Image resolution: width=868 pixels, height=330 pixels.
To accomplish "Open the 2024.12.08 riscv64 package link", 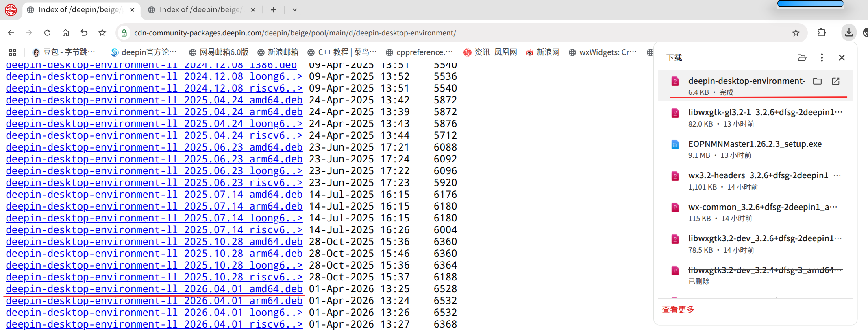I will (154, 88).
